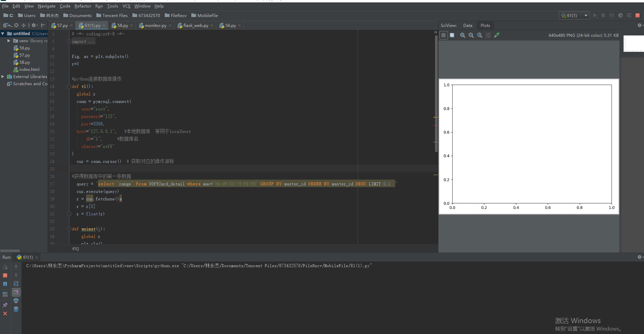Screen dimensions: 644x334
Task: Toggle the chessboard background in SciView
Action: (x=444, y=35)
